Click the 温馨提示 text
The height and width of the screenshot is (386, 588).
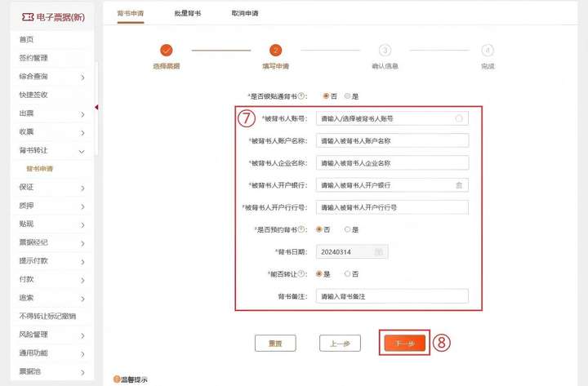click(x=134, y=379)
